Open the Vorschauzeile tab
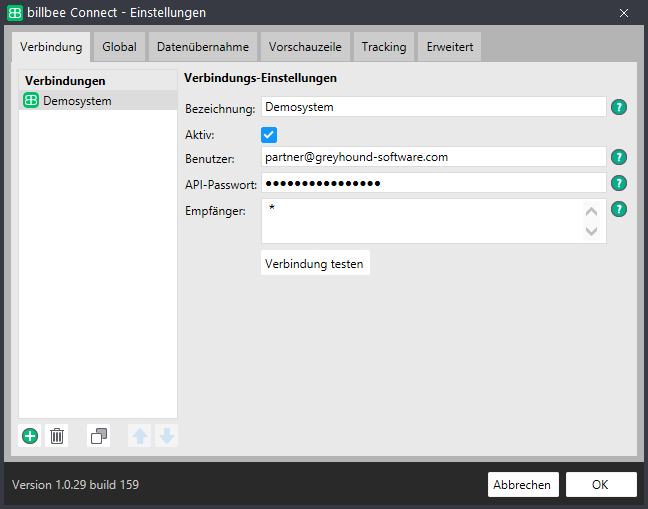648x509 pixels. click(x=305, y=47)
